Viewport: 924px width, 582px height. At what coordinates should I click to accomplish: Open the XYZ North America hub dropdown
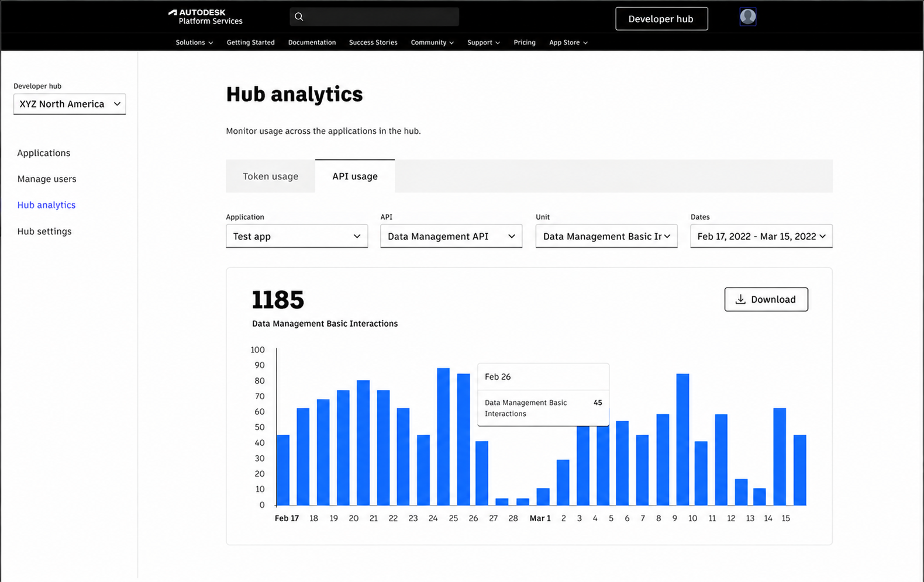point(70,104)
